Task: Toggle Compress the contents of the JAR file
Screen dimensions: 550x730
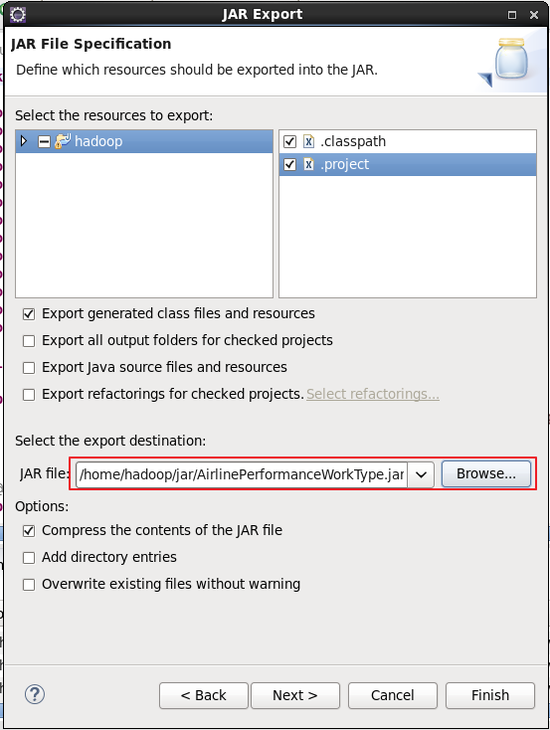Action: [29, 531]
